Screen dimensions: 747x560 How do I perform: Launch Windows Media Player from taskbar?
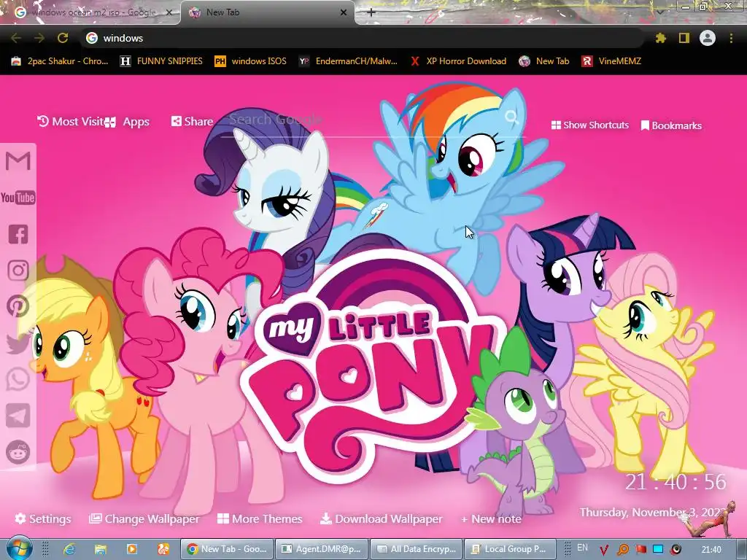coord(132,549)
